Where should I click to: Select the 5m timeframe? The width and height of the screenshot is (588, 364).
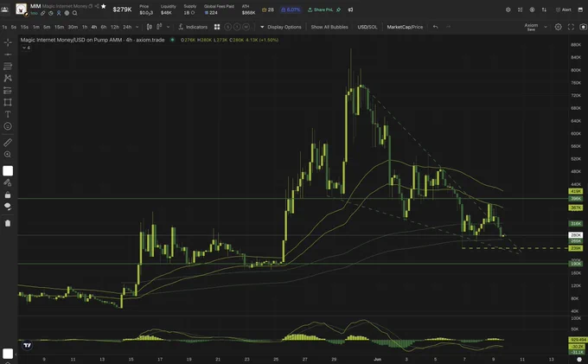47,27
